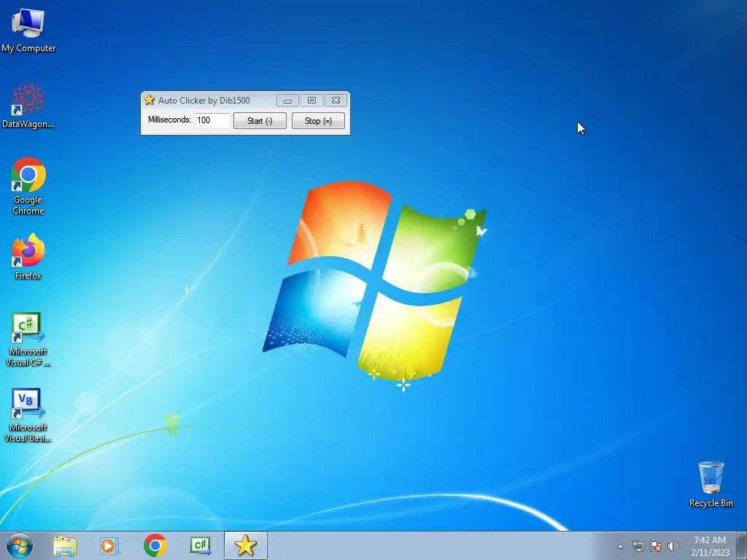Click the Start (-) button in Auto Clicker

260,121
